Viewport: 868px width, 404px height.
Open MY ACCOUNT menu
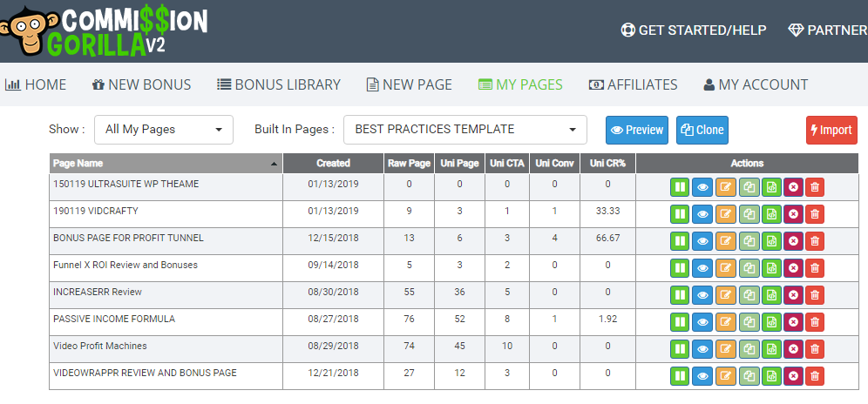[x=756, y=84]
